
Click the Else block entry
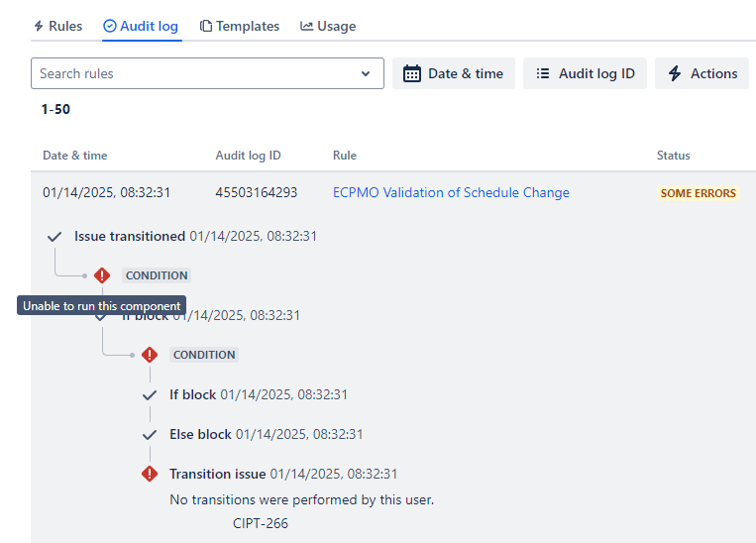[267, 434]
